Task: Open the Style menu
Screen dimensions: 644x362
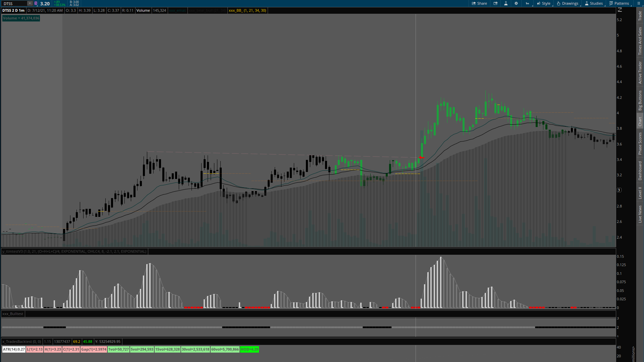Action: coord(544,3)
